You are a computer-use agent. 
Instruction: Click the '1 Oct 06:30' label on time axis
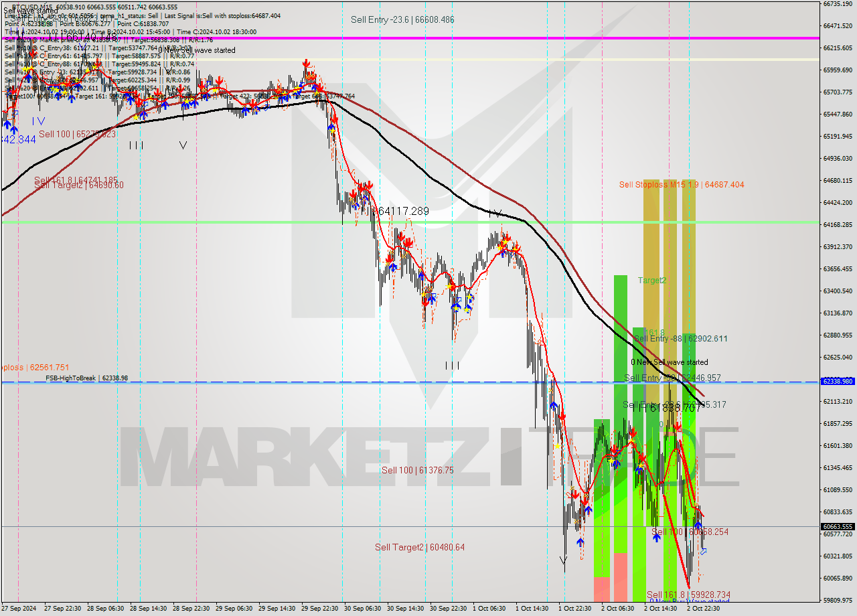[489, 609]
